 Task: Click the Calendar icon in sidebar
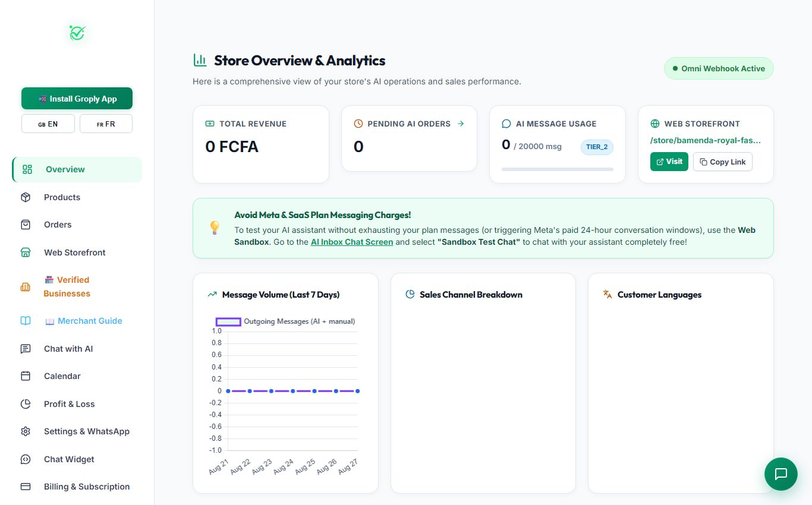(26, 376)
